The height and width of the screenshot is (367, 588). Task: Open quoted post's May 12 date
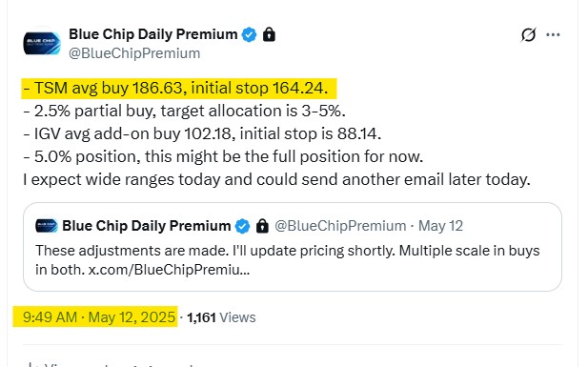[x=440, y=226]
